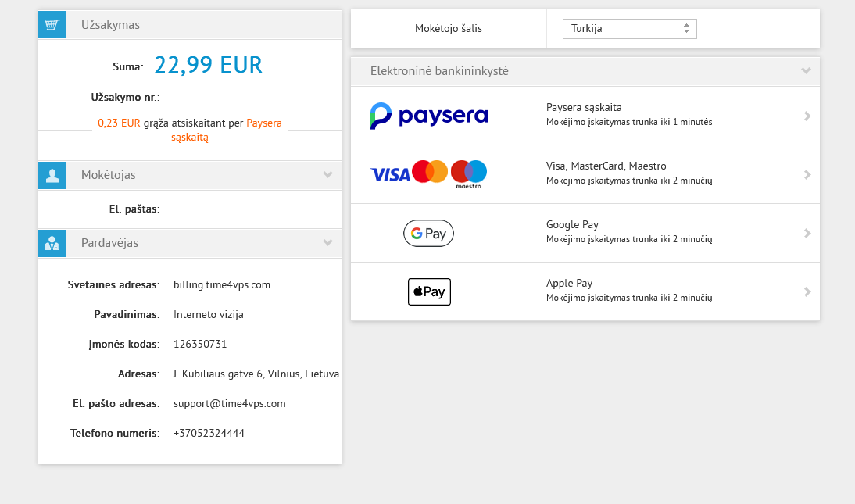This screenshot has width=855, height=504.
Task: Open the Mokėtojo šalis country dropdown
Action: [x=630, y=29]
